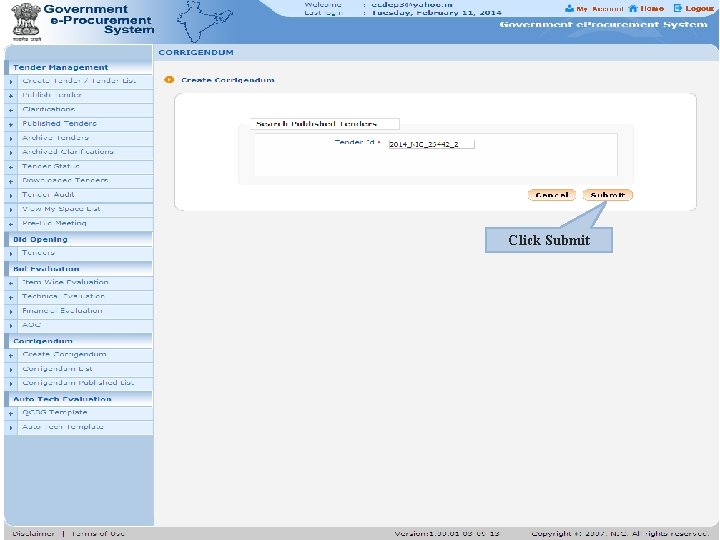720x540 pixels.
Task: Click the national emblem logo
Action: 26,21
